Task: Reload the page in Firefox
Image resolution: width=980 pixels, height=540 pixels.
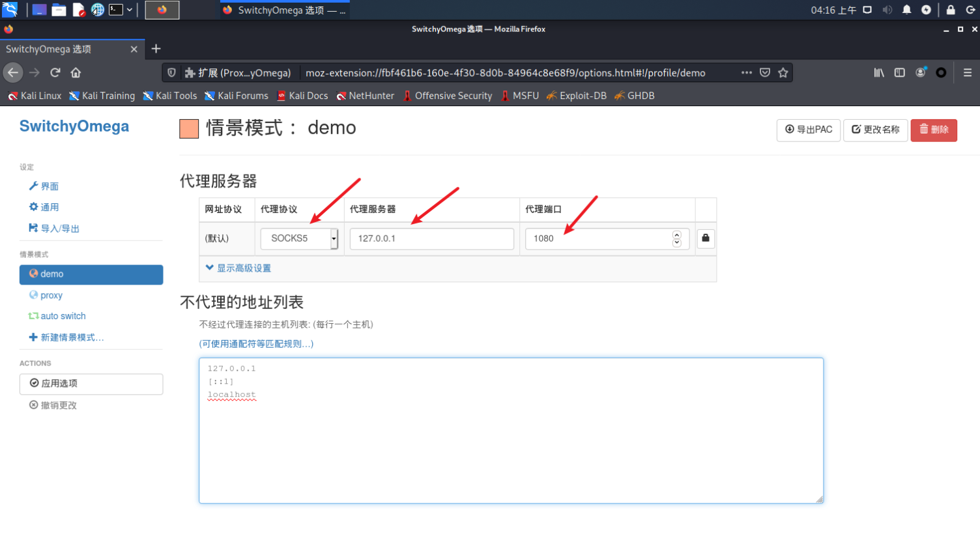Action: coord(55,72)
